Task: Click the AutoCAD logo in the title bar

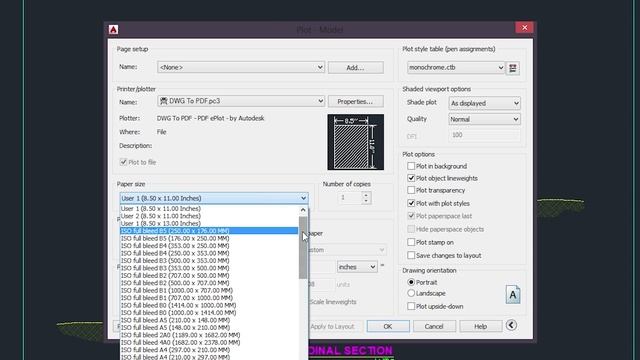Action: click(113, 29)
